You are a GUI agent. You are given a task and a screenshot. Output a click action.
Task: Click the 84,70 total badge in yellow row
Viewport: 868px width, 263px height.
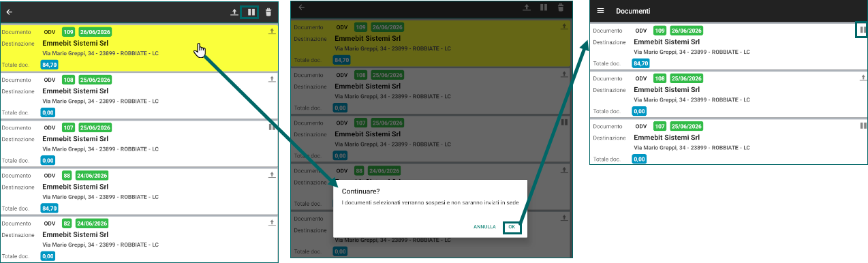[x=49, y=64]
